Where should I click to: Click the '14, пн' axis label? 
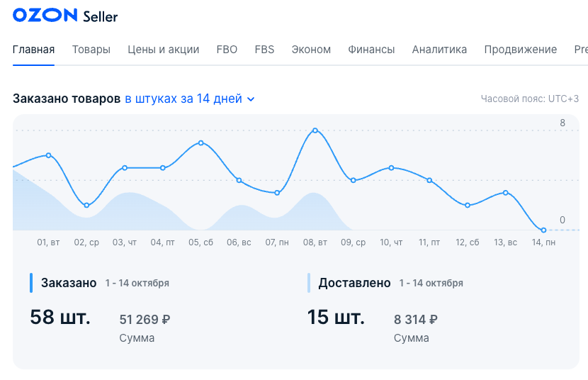tap(544, 242)
